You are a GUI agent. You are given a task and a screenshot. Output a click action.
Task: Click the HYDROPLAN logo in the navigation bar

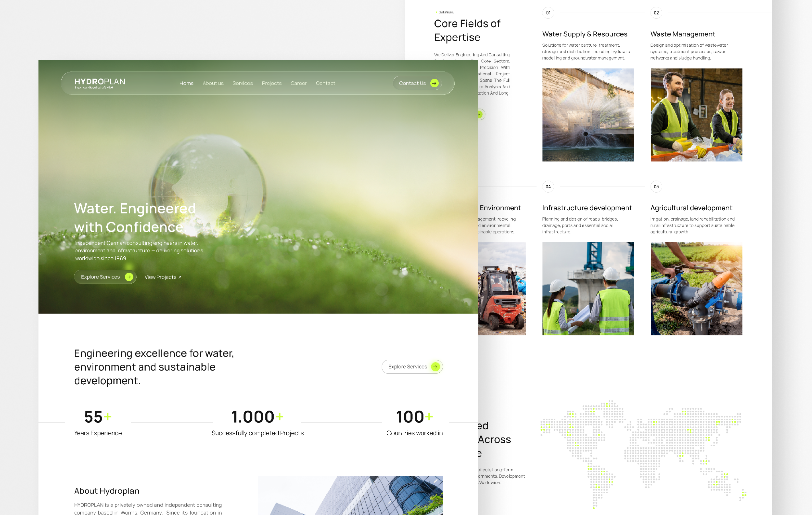(x=100, y=83)
